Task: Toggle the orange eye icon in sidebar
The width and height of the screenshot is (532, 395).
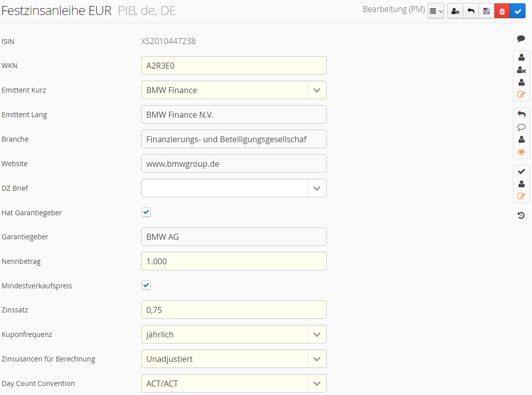Action: pyautogui.click(x=521, y=152)
